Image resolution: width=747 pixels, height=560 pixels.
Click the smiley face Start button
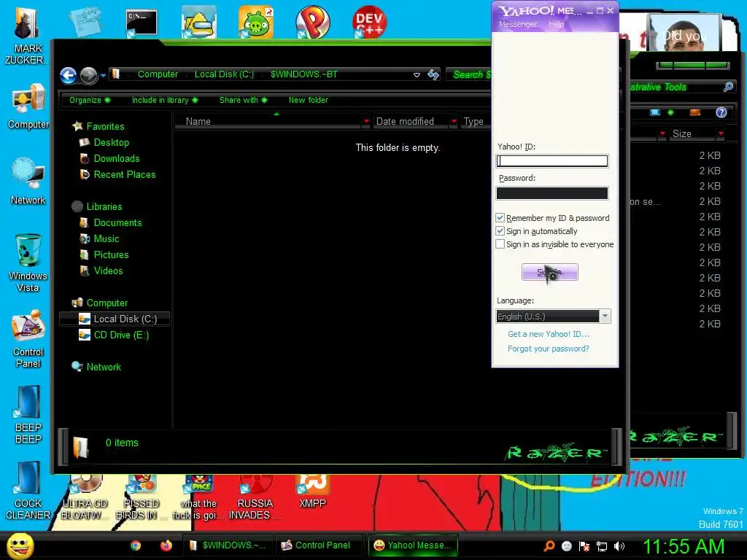point(20,545)
